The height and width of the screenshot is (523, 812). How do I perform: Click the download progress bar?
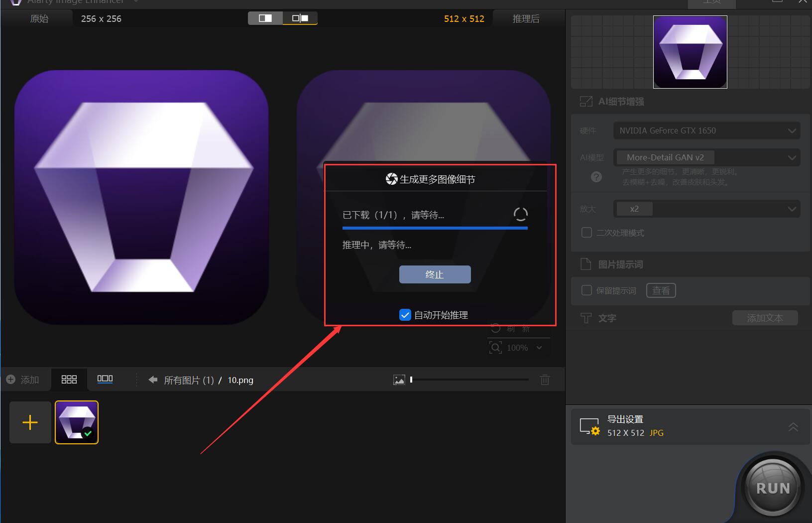click(435, 228)
